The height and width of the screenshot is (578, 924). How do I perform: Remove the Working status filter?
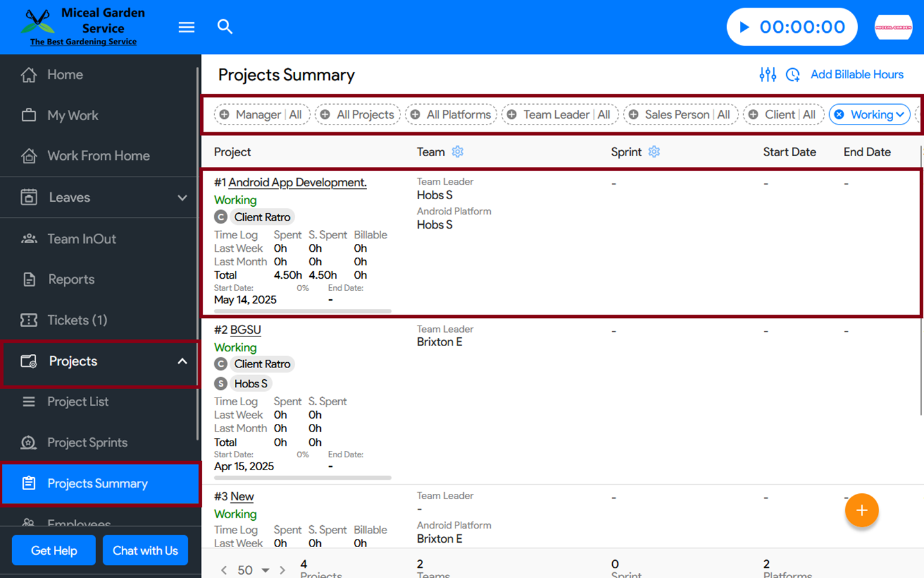click(839, 114)
